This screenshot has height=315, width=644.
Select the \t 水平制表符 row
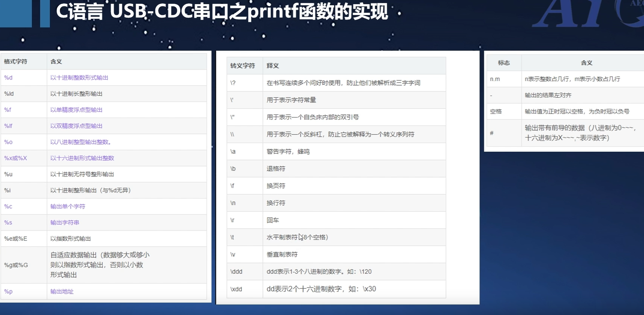click(336, 237)
